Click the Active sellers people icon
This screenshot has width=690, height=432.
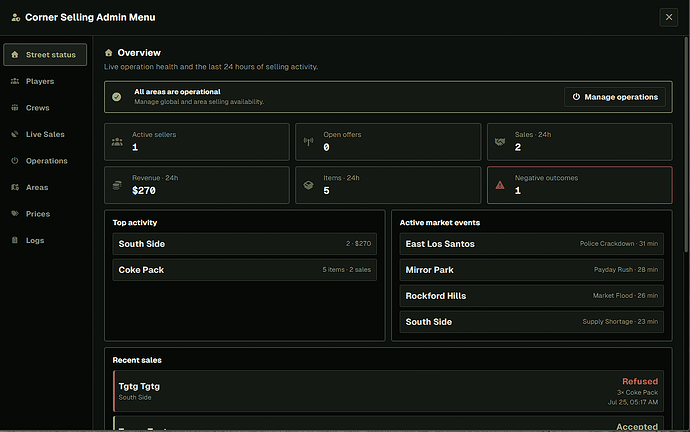pyautogui.click(x=117, y=142)
